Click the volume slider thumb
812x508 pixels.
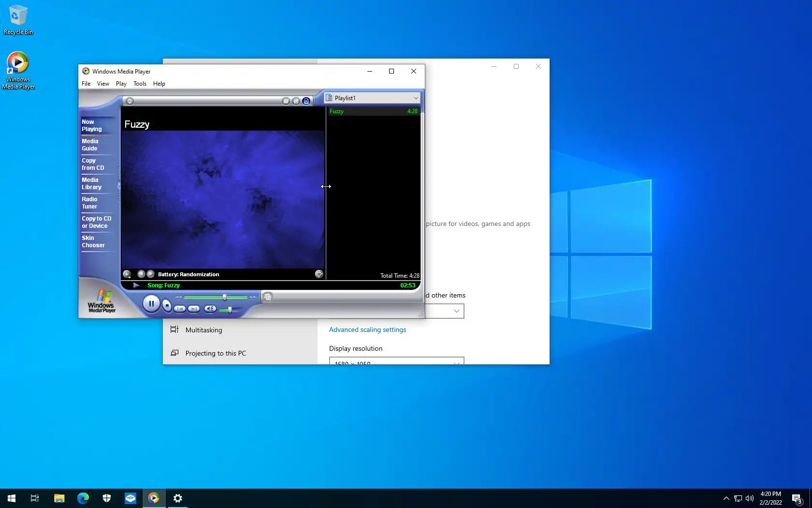pos(230,310)
